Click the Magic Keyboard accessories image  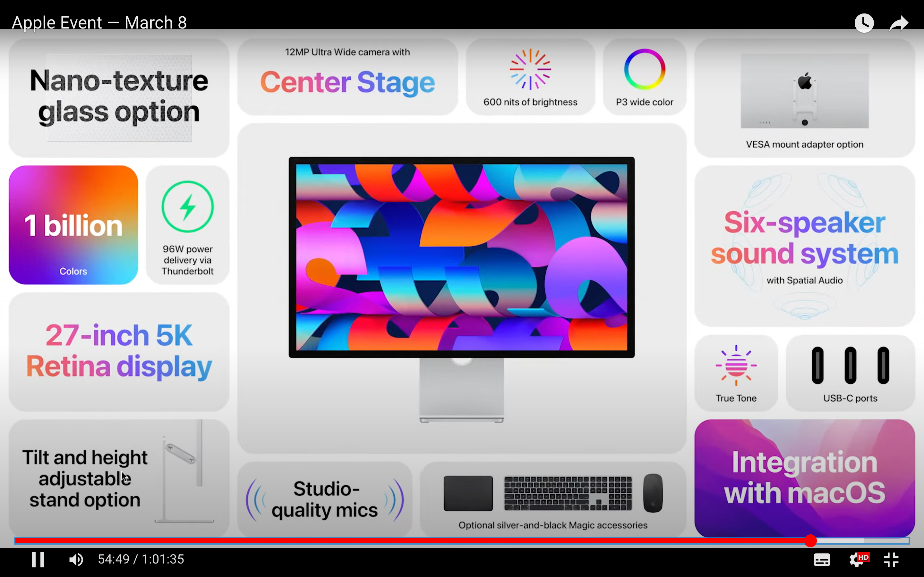coord(568,493)
